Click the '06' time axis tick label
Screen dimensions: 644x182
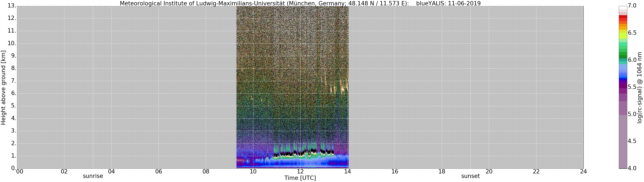(x=159, y=172)
